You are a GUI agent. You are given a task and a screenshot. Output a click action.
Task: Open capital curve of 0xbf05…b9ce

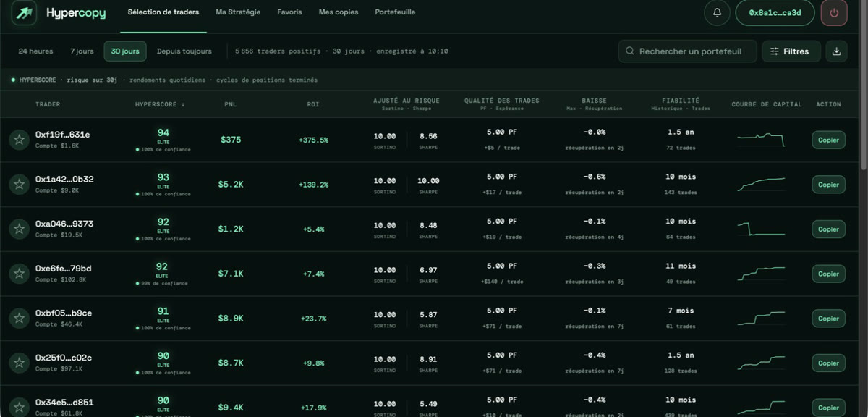click(761, 318)
